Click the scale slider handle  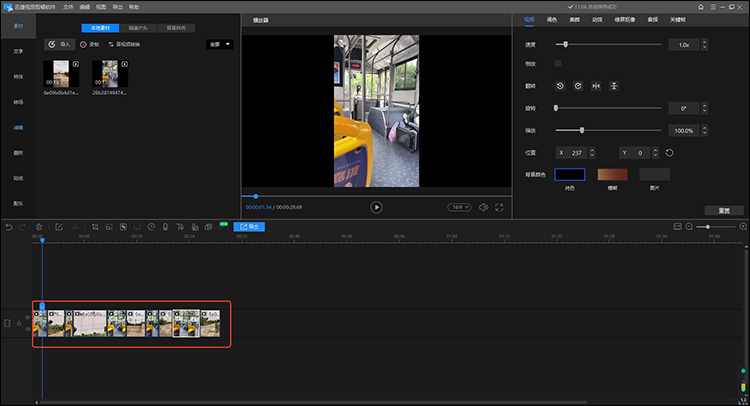582,131
